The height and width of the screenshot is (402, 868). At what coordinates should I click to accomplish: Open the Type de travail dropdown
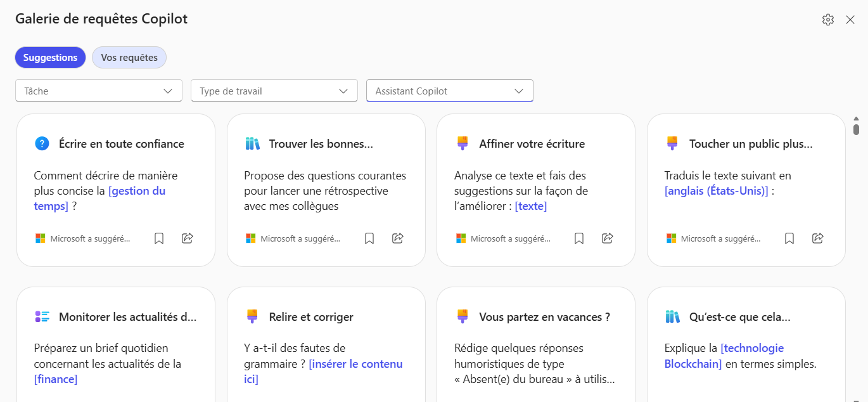274,91
